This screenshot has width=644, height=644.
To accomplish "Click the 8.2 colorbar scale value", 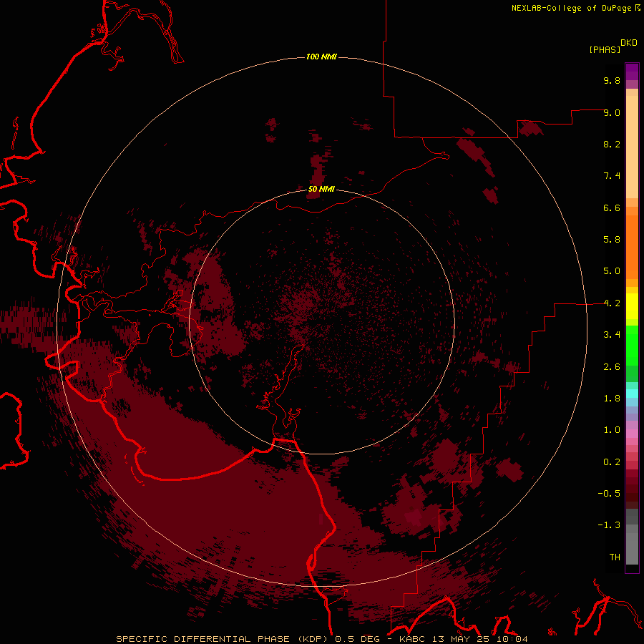I will [612, 144].
